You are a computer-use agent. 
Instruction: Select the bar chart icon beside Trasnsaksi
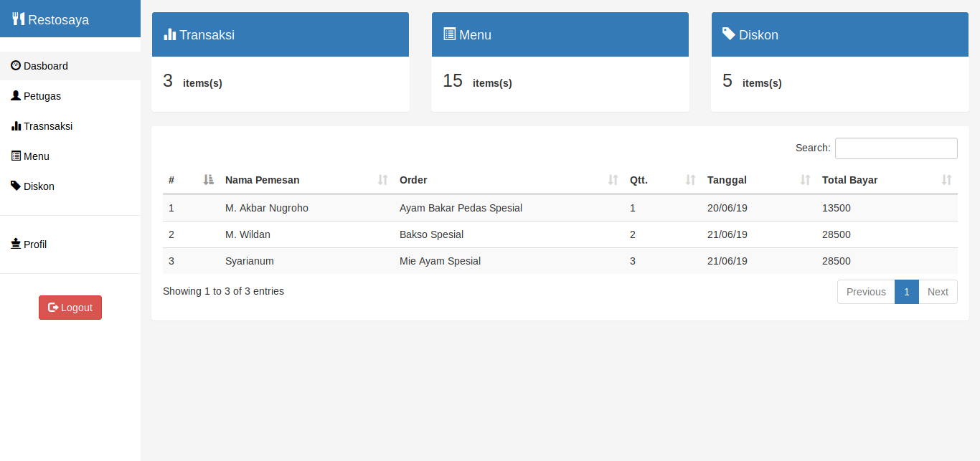pos(14,125)
